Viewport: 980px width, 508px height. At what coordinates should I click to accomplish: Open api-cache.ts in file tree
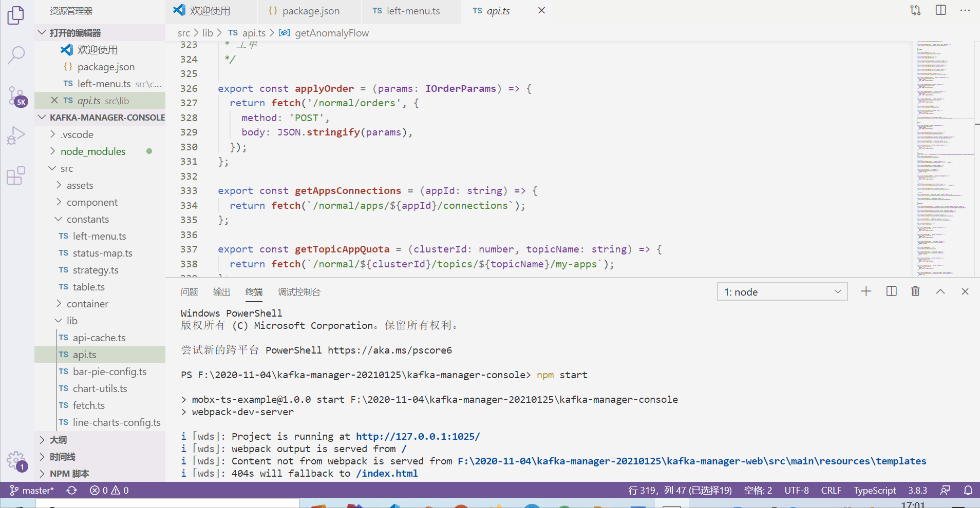tap(100, 338)
